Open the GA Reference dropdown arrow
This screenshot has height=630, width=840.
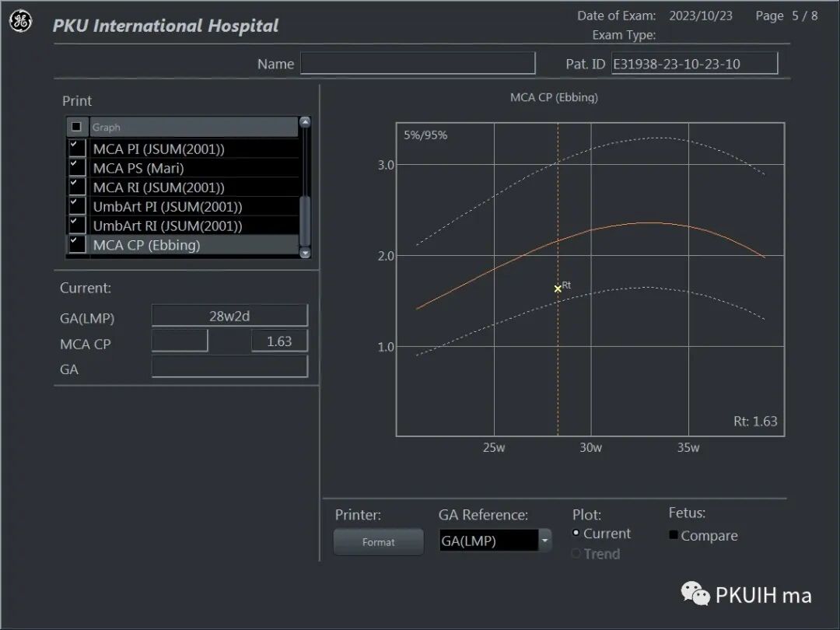(544, 541)
